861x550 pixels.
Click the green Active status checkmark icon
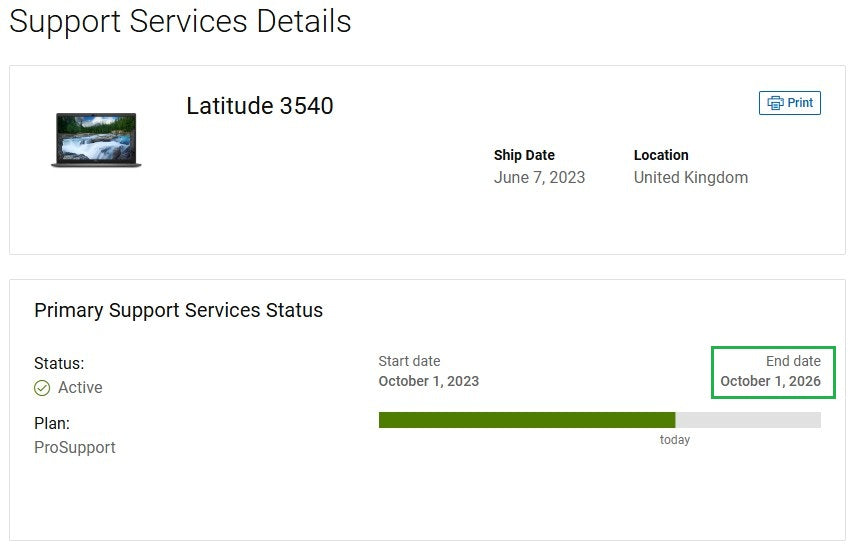(x=42, y=388)
